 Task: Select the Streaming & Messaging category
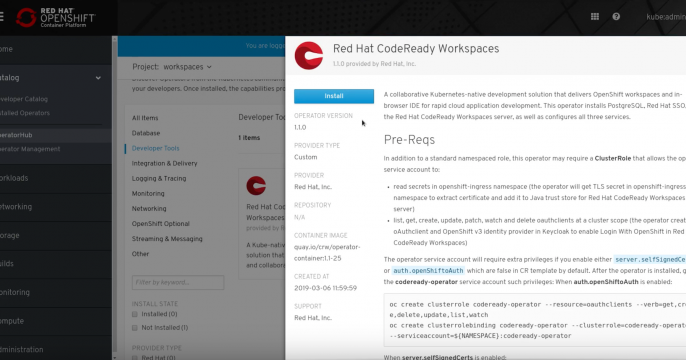(167, 239)
